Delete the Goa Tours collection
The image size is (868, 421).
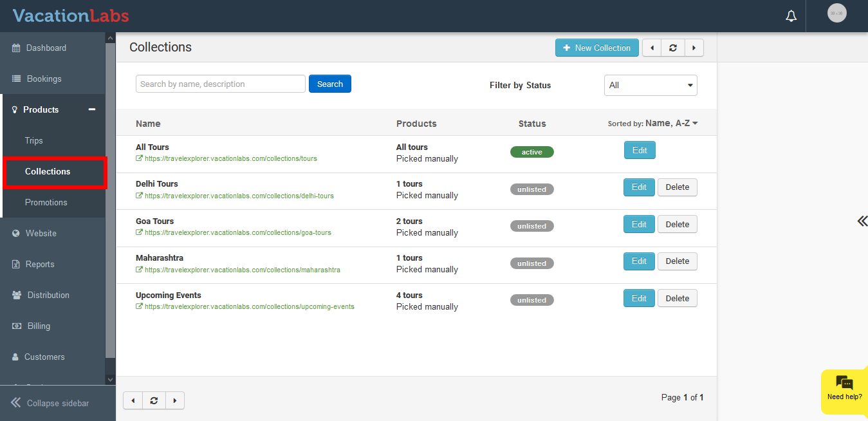pyautogui.click(x=677, y=224)
